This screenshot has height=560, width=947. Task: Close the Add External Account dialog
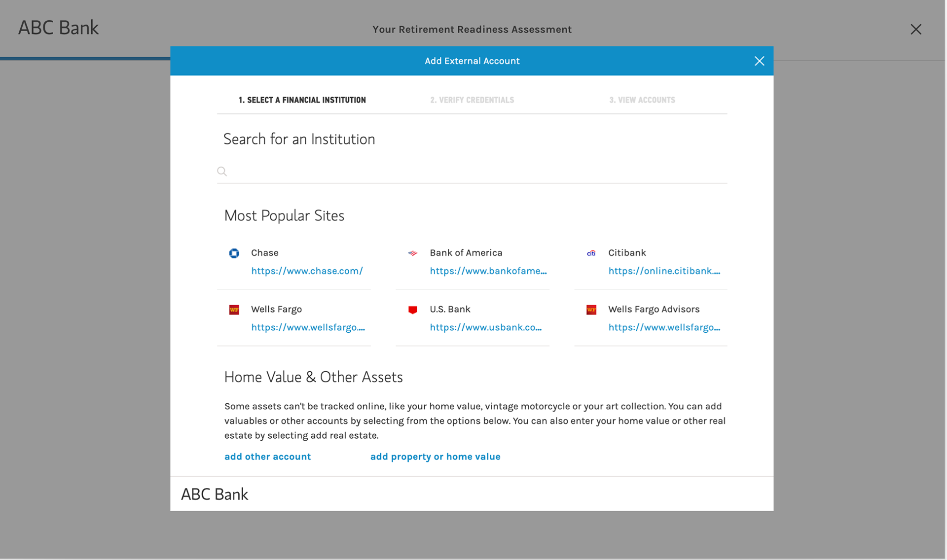pyautogui.click(x=759, y=61)
